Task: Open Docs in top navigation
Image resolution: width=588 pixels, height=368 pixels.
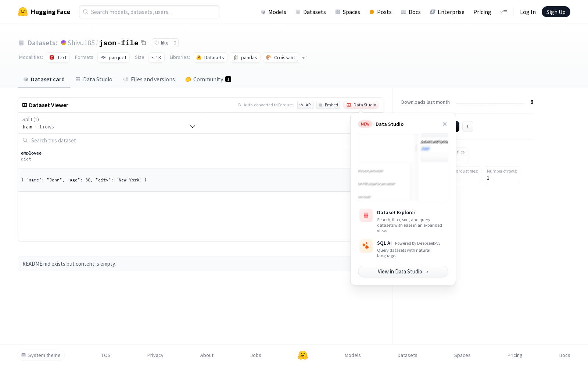Action: (x=410, y=12)
